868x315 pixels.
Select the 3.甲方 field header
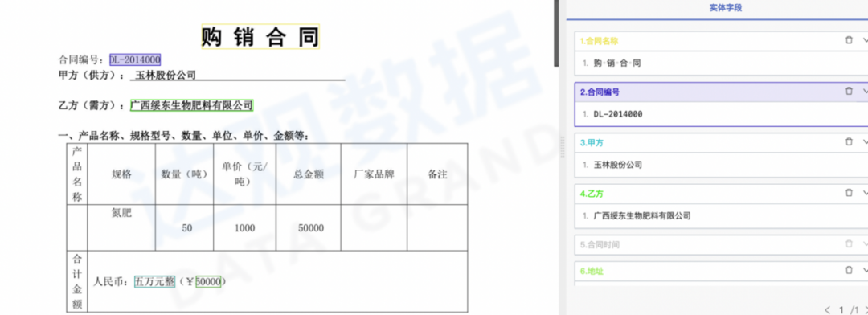(x=721, y=143)
